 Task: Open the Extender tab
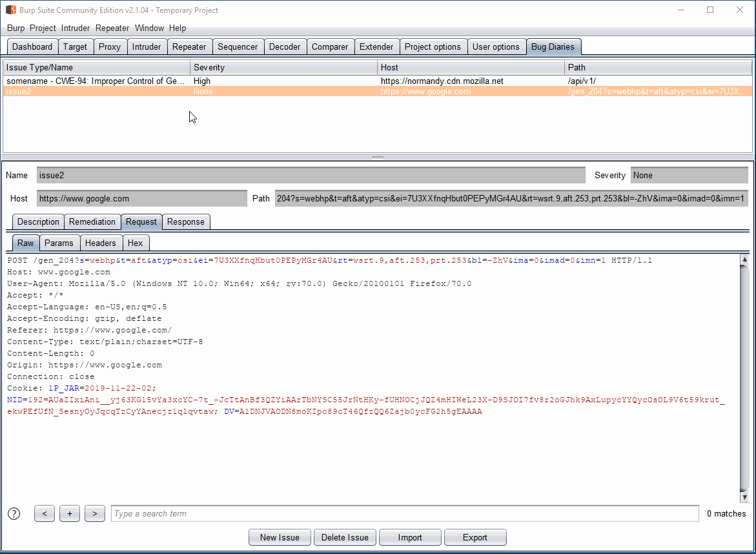[x=376, y=46]
